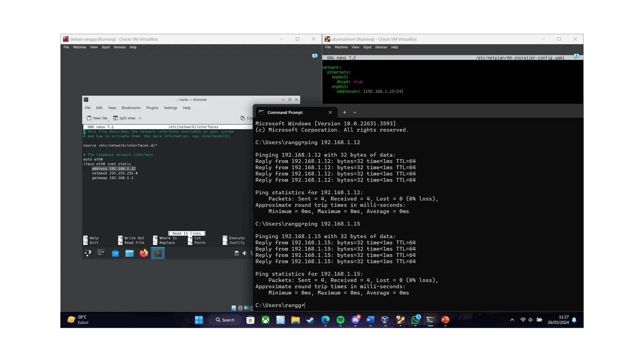Open Steam from the Windows taskbar
Image resolution: width=644 pixels, height=362 pixels.
pos(310,320)
